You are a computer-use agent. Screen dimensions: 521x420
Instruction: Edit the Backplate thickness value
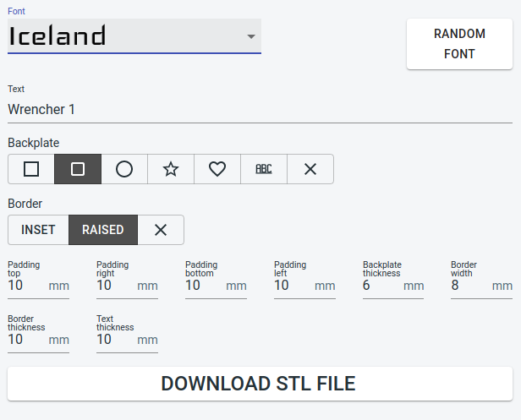(381, 286)
